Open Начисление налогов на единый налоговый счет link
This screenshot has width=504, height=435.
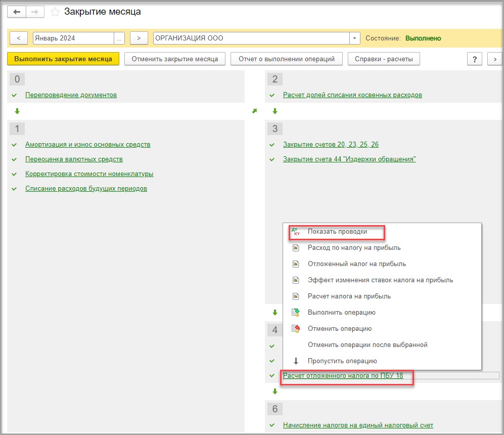(358, 425)
